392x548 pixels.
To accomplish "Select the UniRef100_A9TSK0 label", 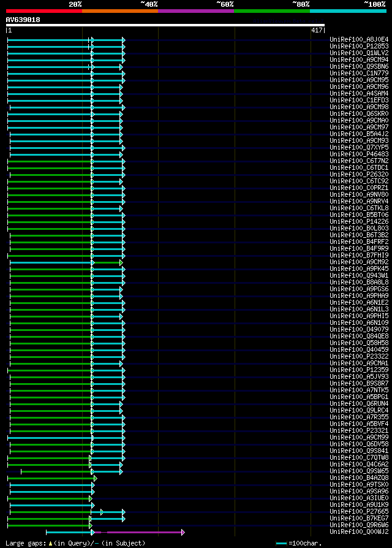I will (359, 484).
